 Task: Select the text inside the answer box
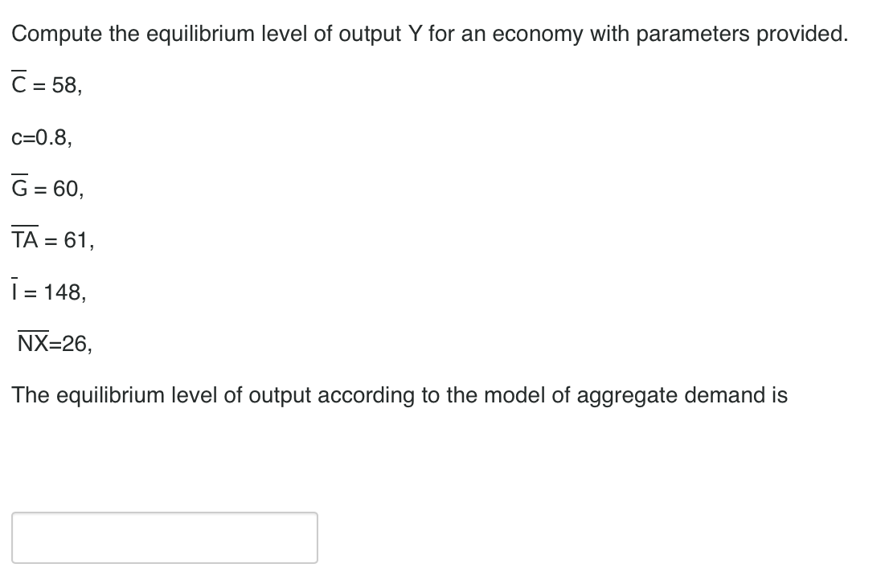tap(165, 538)
